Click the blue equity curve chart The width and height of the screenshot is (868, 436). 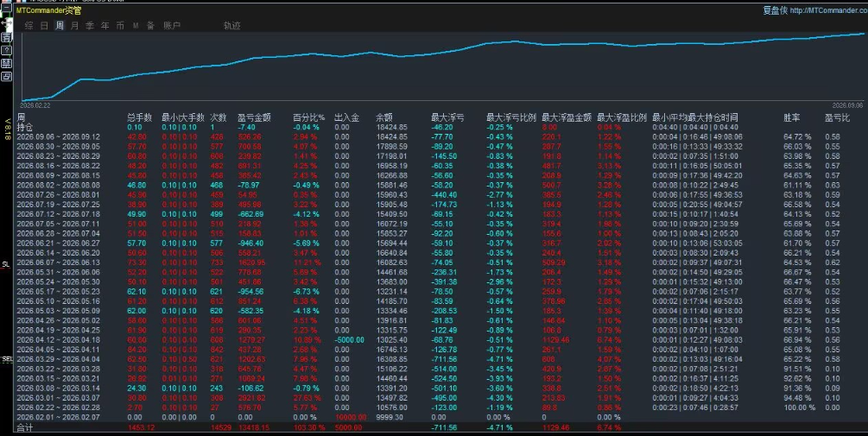(443, 66)
